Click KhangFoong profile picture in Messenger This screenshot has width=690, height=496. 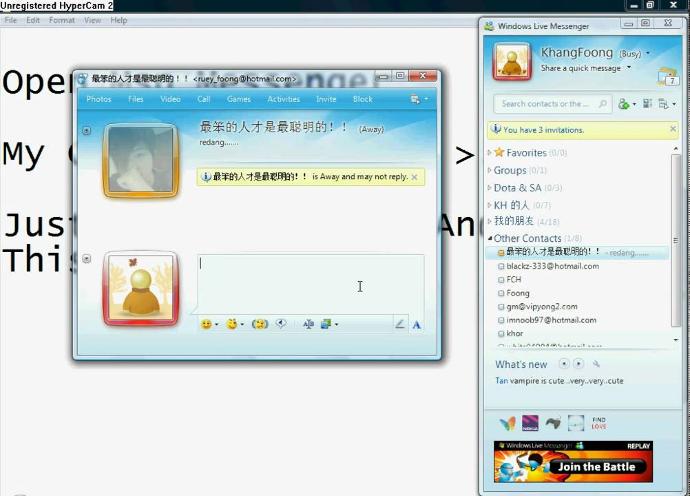(512, 61)
